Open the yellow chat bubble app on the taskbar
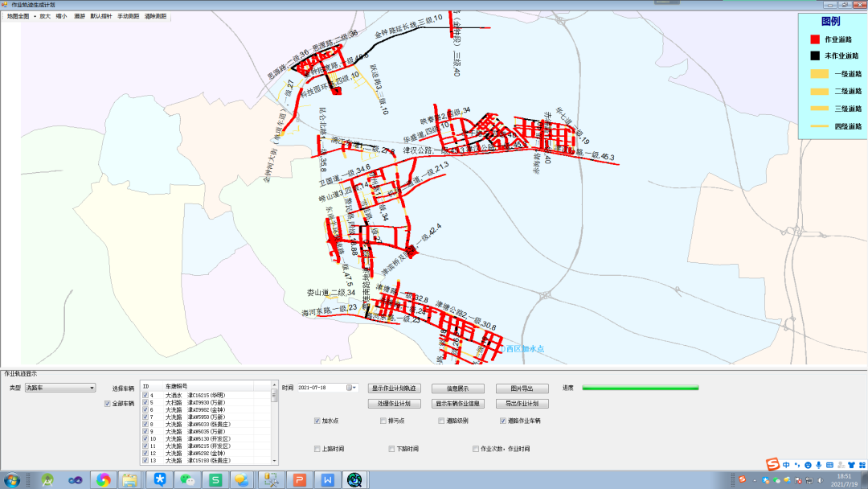Screen dimensions: 868x489 pyautogui.click(x=242, y=479)
